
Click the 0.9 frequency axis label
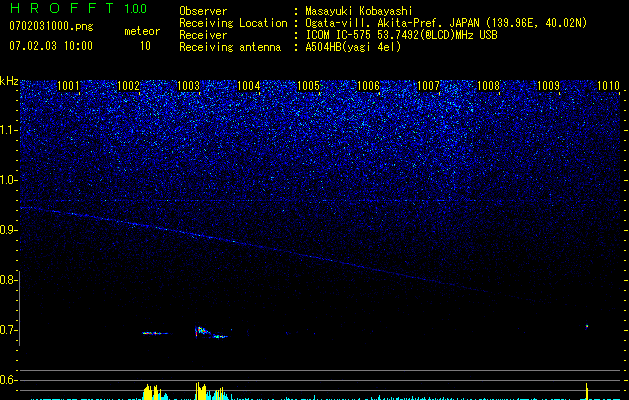coord(8,230)
